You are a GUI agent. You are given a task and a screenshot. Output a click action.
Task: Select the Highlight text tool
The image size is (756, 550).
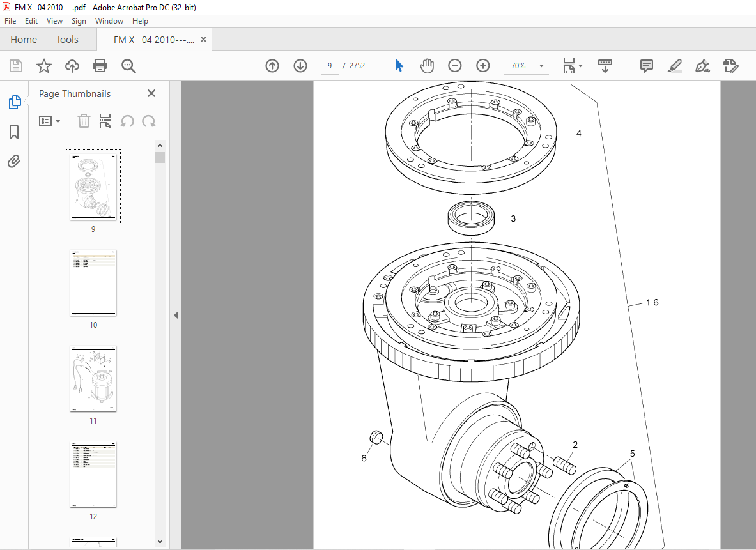pyautogui.click(x=674, y=66)
